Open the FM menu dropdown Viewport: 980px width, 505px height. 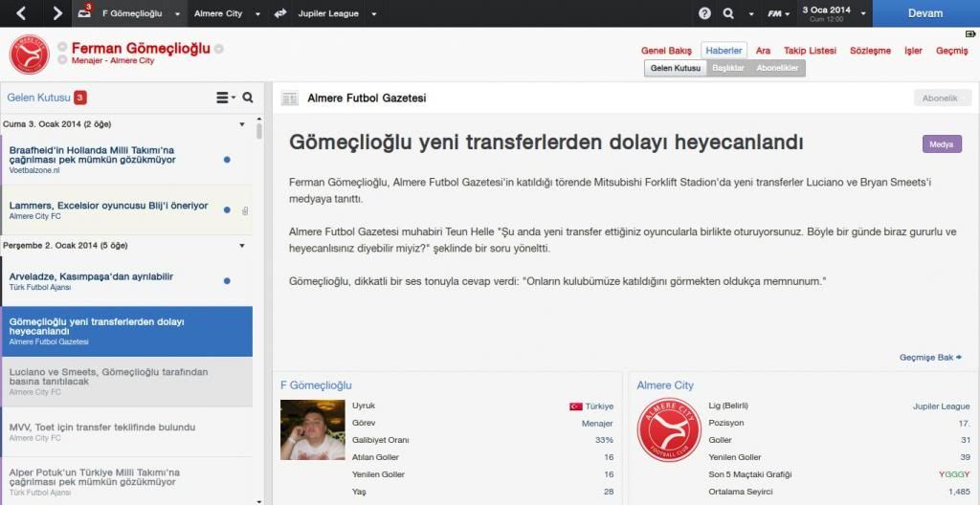pos(779,13)
